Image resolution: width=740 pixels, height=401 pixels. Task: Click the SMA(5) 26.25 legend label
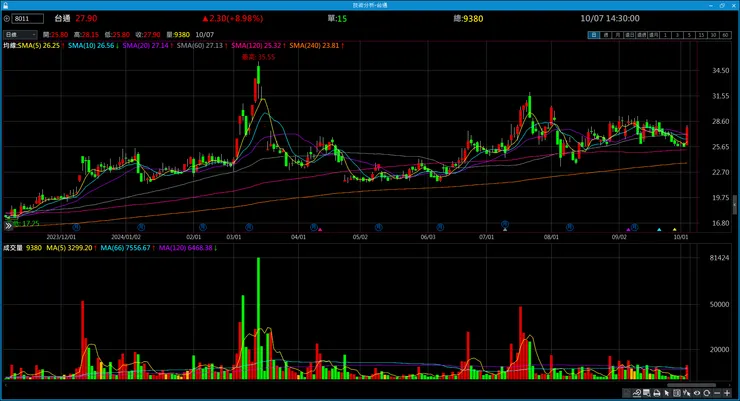[x=39, y=45]
